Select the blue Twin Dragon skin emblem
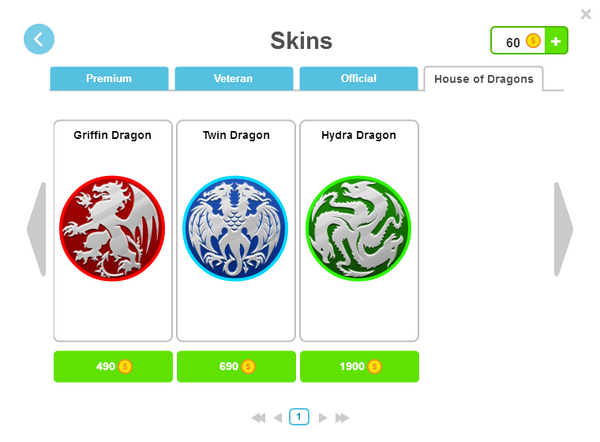Viewport: 600px width, 442px height. tap(235, 228)
